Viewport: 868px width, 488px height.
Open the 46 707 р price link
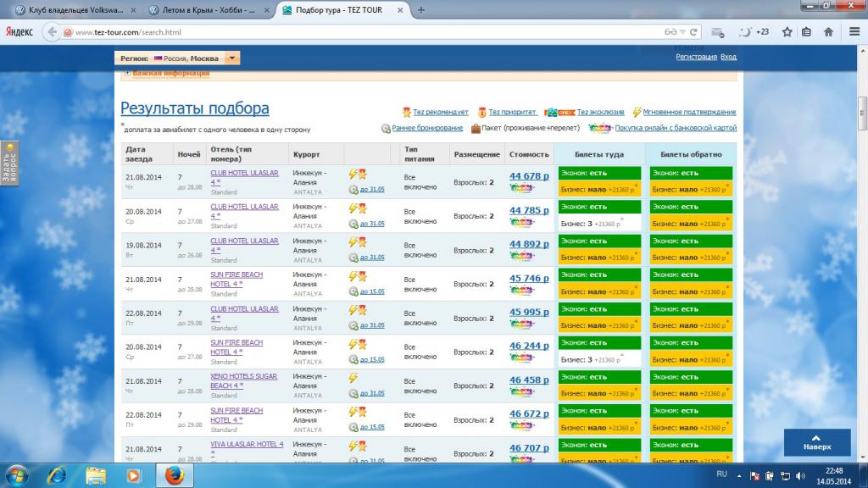pos(529,448)
